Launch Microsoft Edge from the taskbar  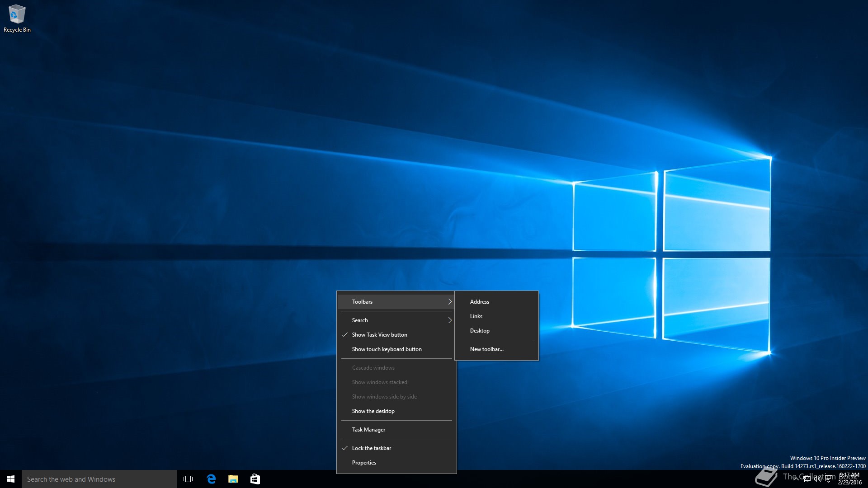pyautogui.click(x=211, y=479)
